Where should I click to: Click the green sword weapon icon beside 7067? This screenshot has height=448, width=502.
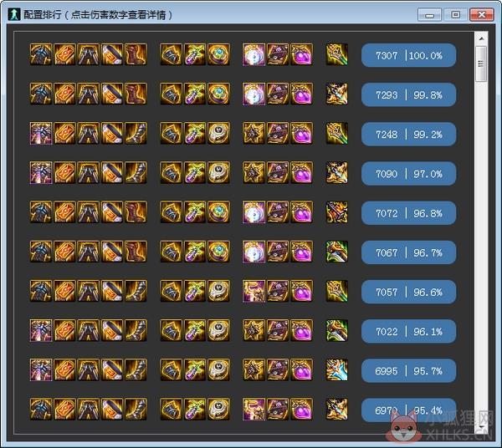[337, 252]
